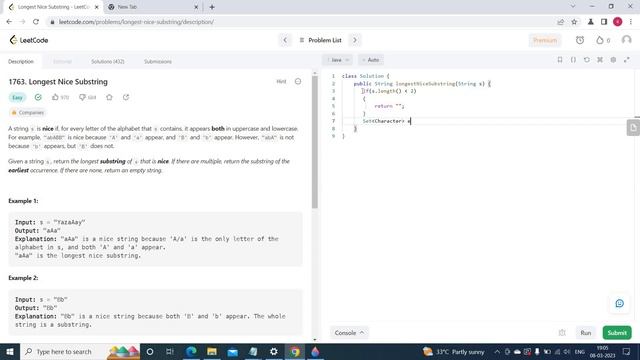Click the browser address bar
Viewport: 640px width, 360px height.
pos(302,22)
